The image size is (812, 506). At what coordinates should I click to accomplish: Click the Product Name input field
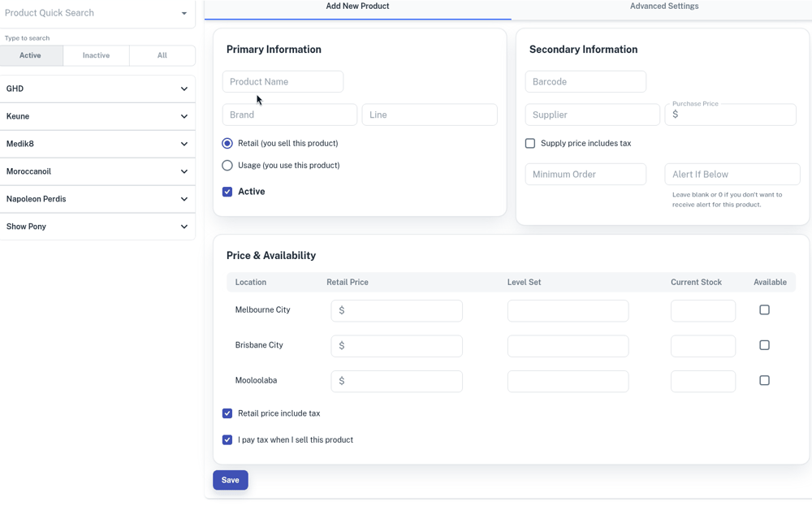coord(283,82)
